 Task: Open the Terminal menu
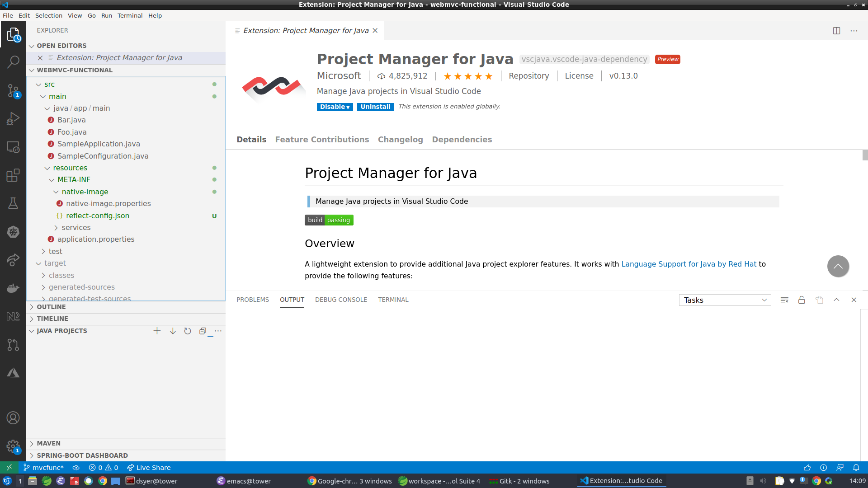[x=130, y=15]
